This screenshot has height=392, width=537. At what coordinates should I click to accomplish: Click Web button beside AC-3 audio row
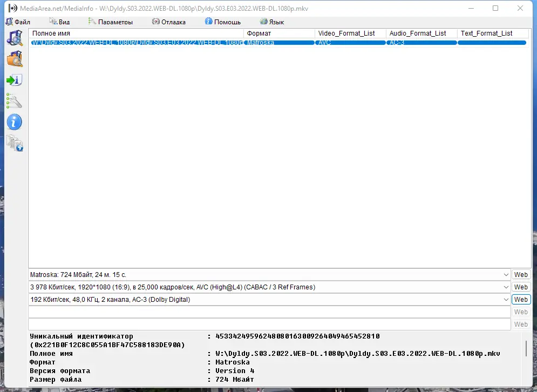(521, 300)
